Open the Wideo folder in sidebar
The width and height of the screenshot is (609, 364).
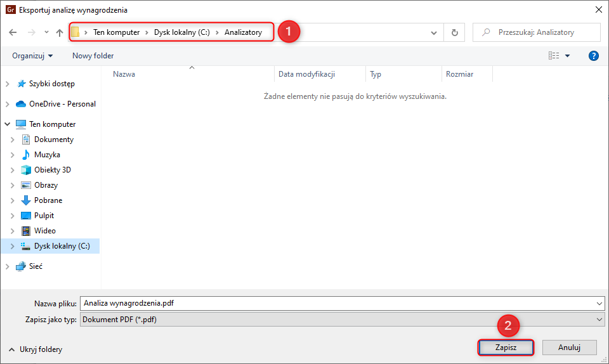(x=44, y=230)
